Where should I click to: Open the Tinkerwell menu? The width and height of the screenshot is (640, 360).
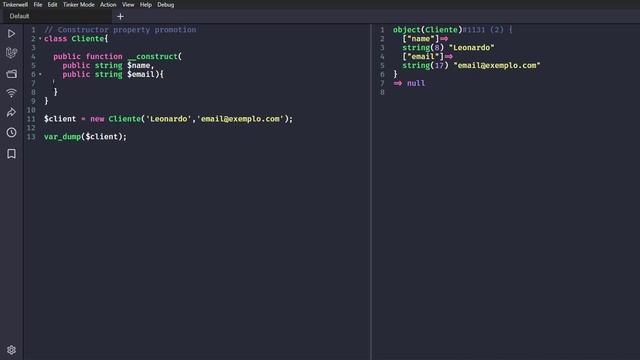coord(15,5)
